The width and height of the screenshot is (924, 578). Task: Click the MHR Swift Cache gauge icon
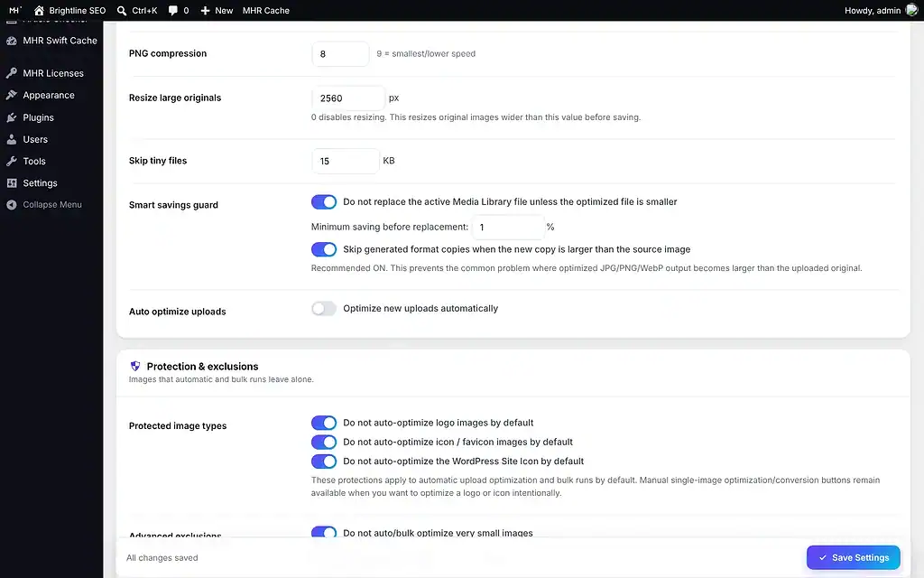pos(11,41)
